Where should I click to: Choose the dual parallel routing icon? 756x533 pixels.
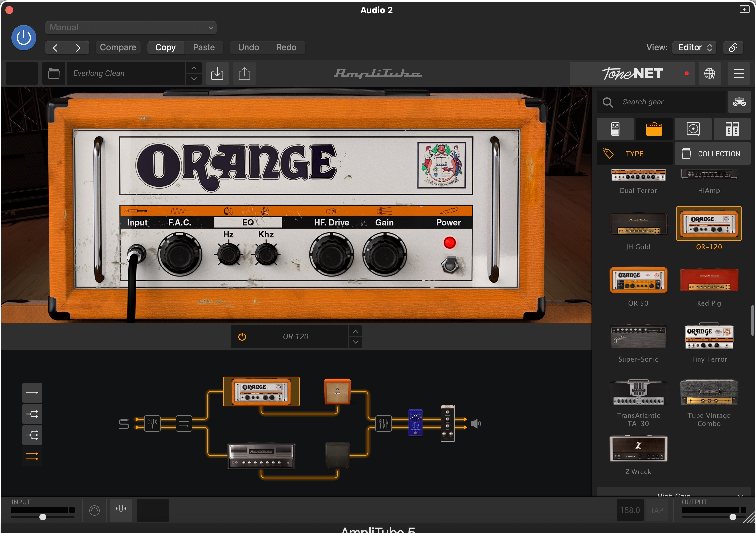(32, 456)
